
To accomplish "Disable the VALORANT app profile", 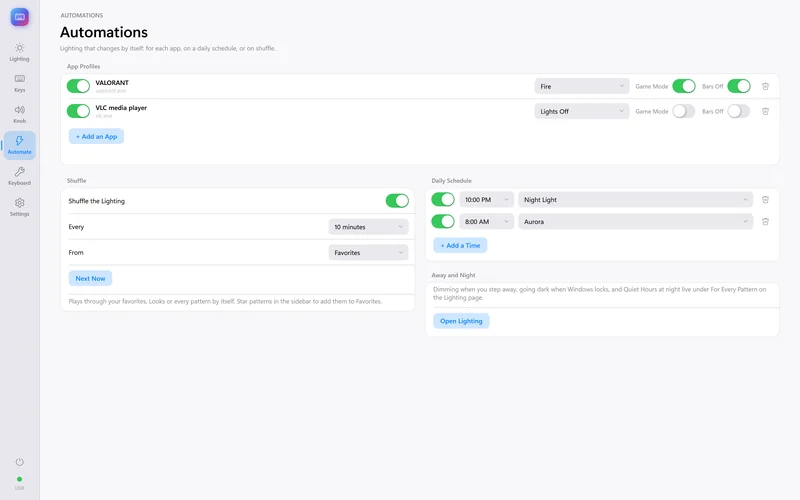I will click(x=78, y=86).
